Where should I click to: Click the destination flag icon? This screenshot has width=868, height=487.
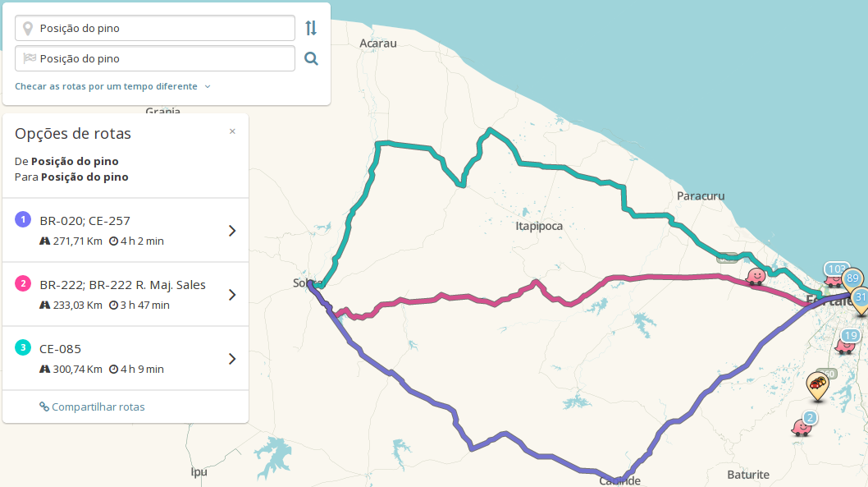tap(30, 58)
